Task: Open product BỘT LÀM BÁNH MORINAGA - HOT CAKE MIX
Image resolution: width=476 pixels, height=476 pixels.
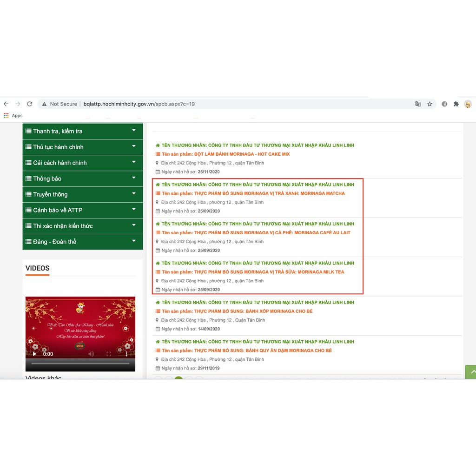Action: 225,154
